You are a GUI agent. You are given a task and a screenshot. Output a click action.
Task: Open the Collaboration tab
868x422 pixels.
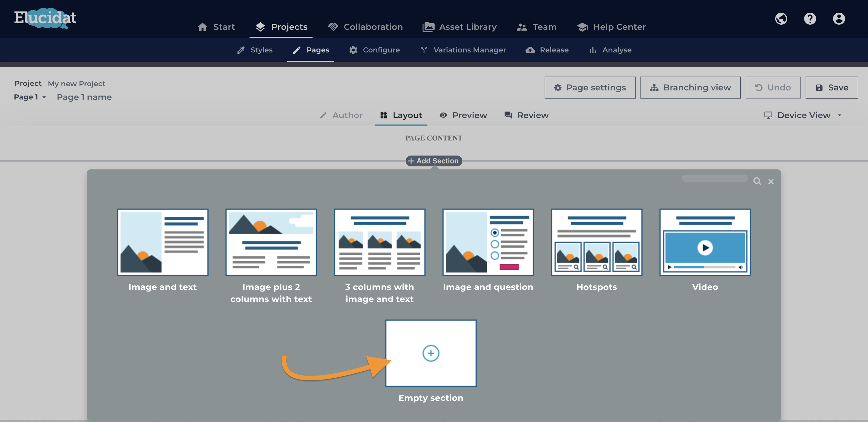coord(365,27)
